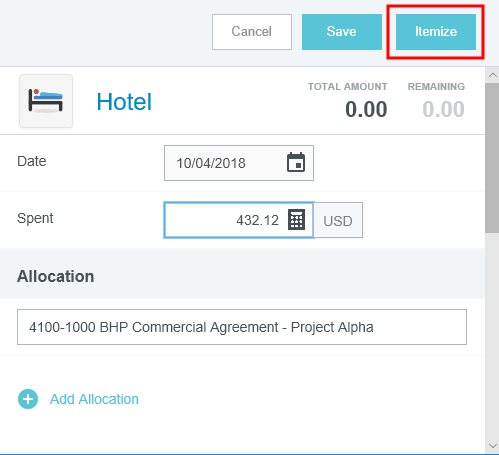Click the Cancel button
Image resolution: width=499 pixels, height=455 pixels.
click(x=252, y=32)
